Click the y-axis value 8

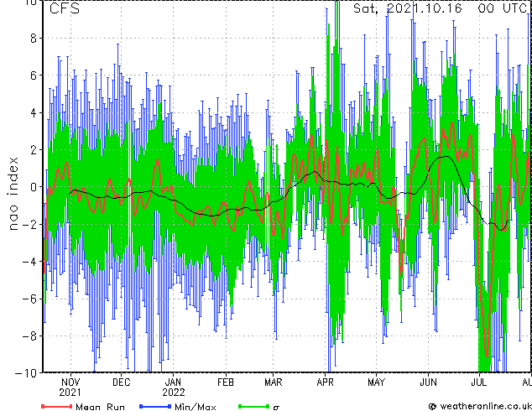[x=34, y=39]
